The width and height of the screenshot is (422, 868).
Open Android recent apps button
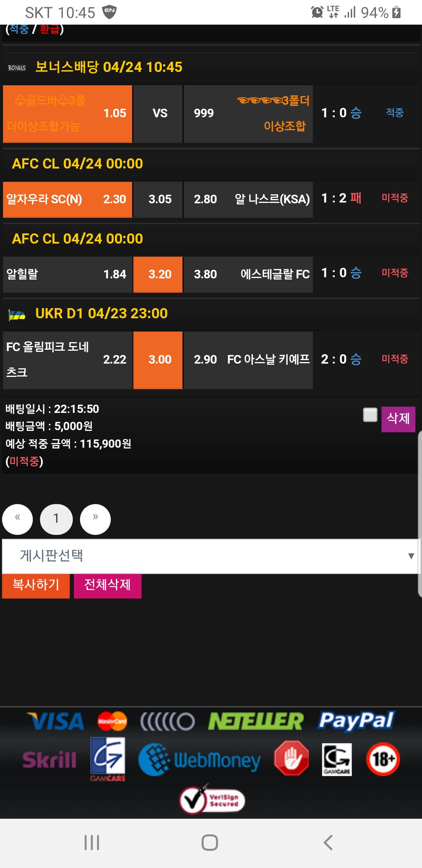click(92, 843)
